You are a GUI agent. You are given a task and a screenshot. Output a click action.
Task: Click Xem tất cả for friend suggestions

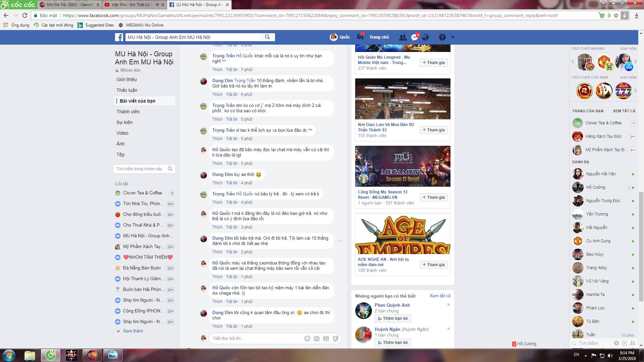[440, 296]
